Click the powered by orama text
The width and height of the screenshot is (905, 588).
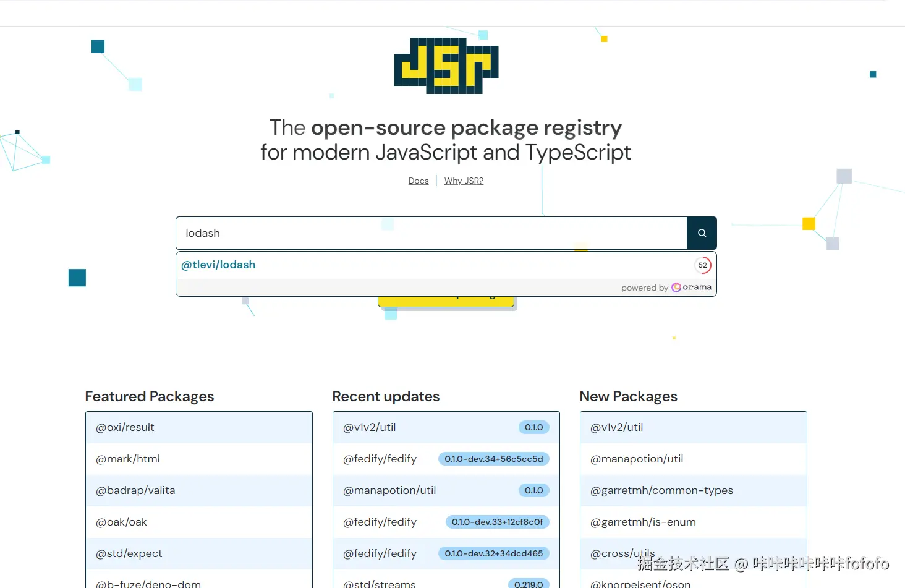click(666, 288)
